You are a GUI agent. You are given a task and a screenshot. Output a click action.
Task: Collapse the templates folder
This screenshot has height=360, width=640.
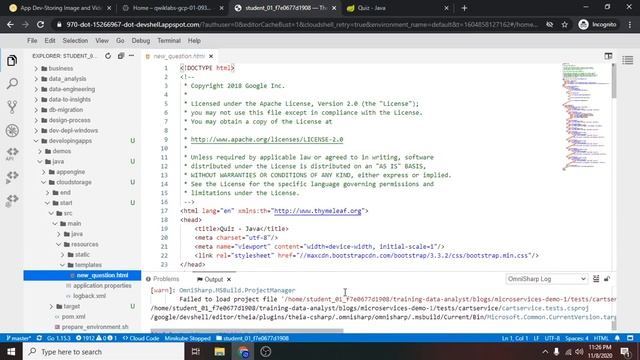(x=88, y=265)
